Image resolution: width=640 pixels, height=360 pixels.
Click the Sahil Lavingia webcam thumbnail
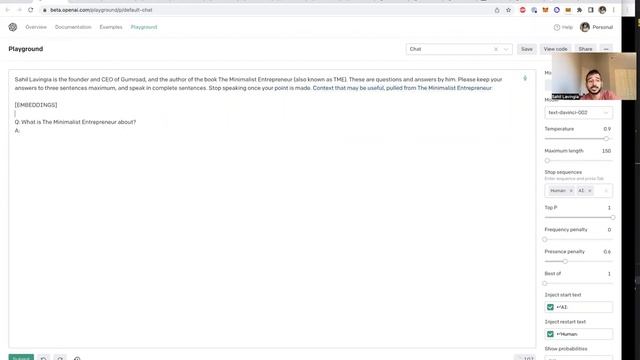coord(594,76)
